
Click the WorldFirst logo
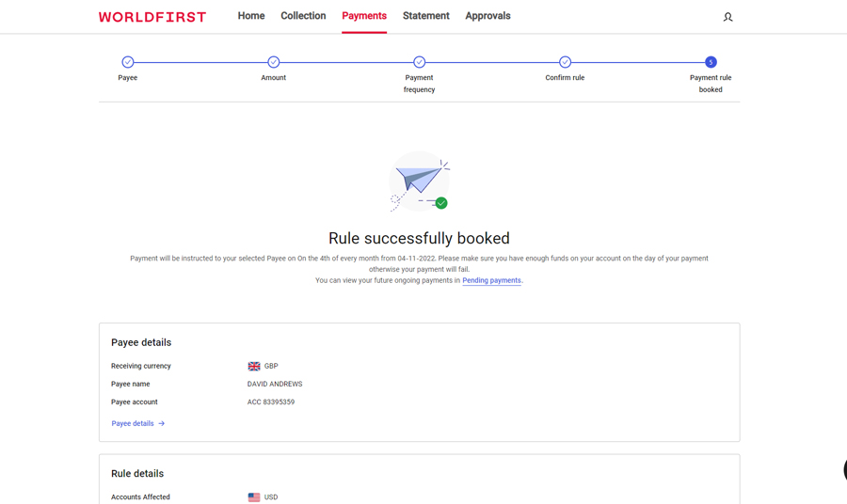pyautogui.click(x=152, y=17)
